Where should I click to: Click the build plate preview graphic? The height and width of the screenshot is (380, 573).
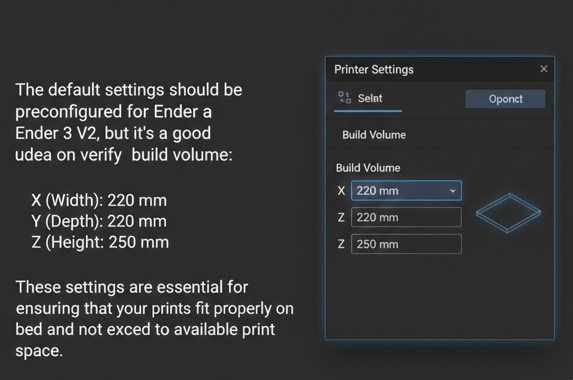(x=508, y=213)
